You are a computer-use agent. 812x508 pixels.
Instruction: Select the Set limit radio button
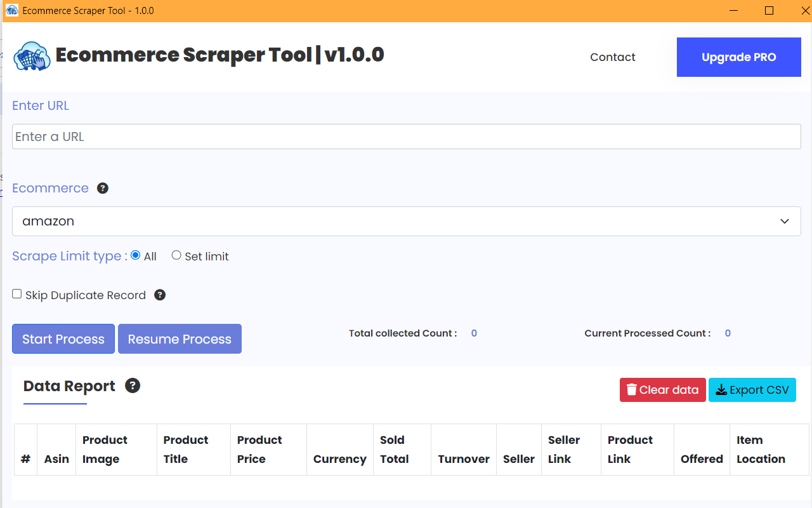(x=176, y=255)
